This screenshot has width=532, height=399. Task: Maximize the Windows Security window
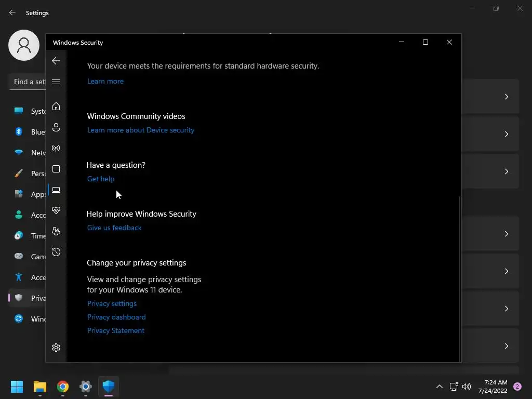[425, 42]
